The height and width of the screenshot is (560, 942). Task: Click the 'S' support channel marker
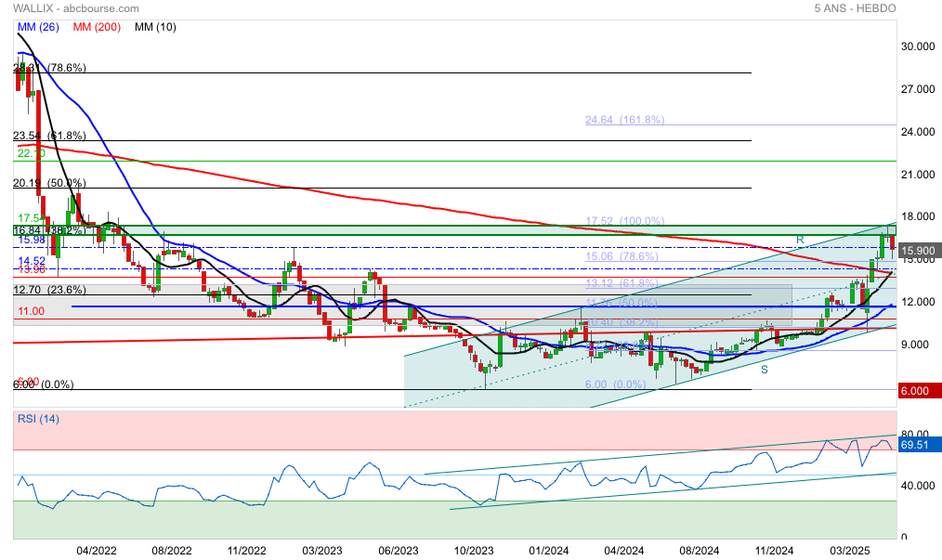click(x=765, y=371)
